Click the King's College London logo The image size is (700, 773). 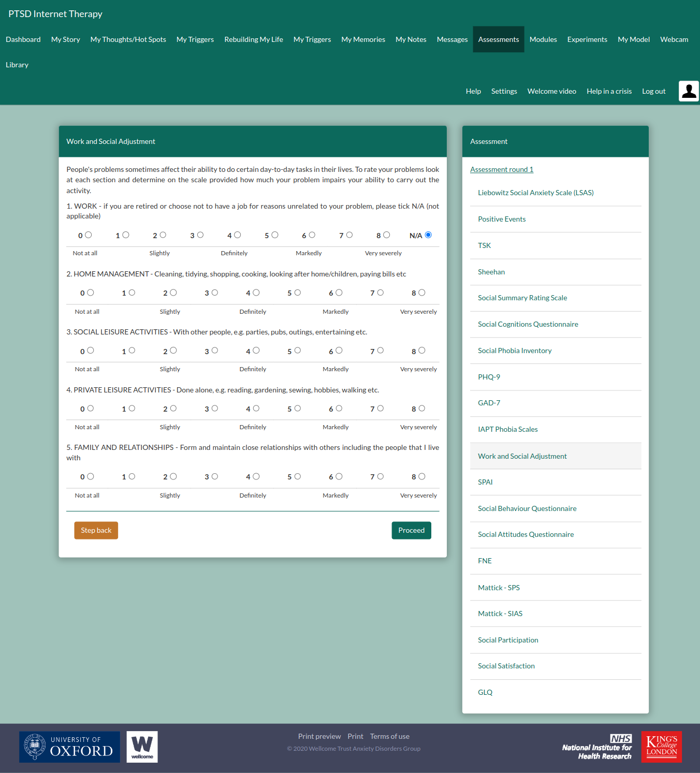661,747
